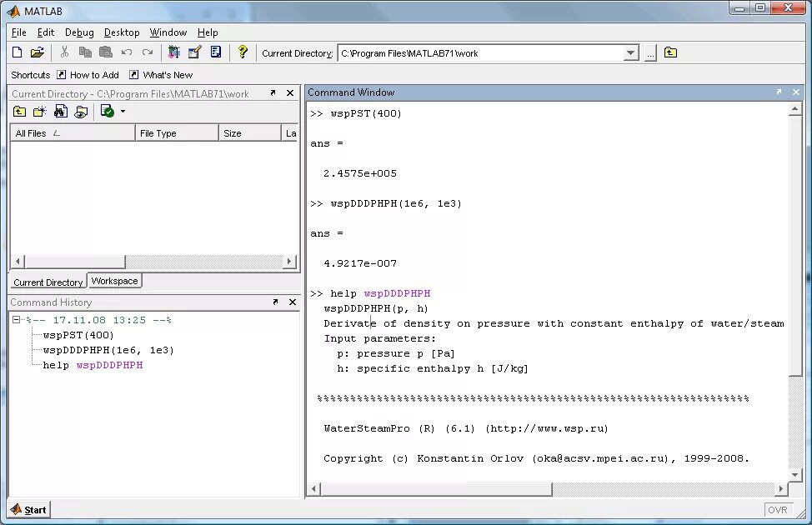Open the wspDDDPHPH help link in Command Window
This screenshot has height=525, width=812.
point(397,293)
